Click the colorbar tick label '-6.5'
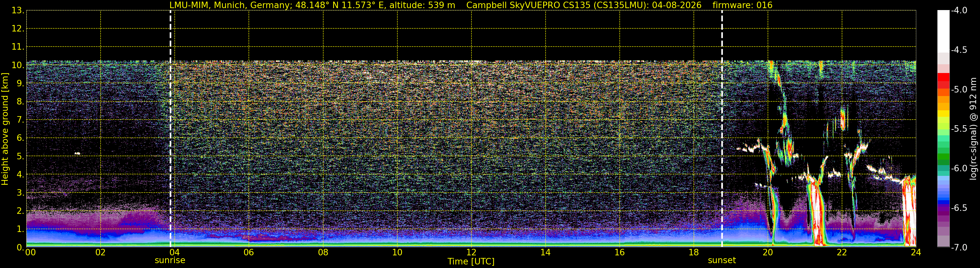980x268 pixels. tap(959, 208)
